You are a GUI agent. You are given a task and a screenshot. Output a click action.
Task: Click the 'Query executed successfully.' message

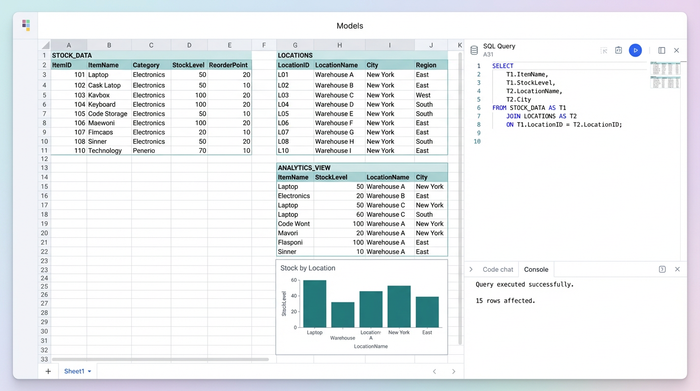click(525, 284)
